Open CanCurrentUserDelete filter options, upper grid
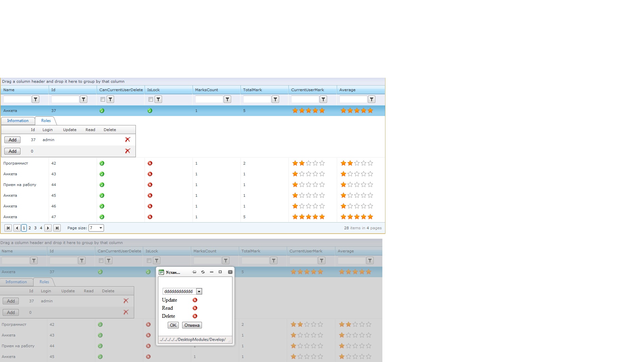 (x=110, y=100)
